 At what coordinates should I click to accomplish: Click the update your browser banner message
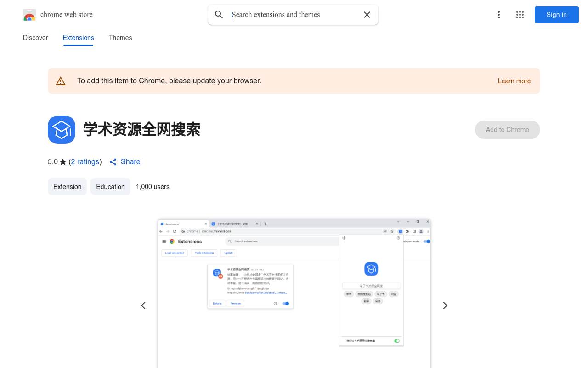(169, 81)
